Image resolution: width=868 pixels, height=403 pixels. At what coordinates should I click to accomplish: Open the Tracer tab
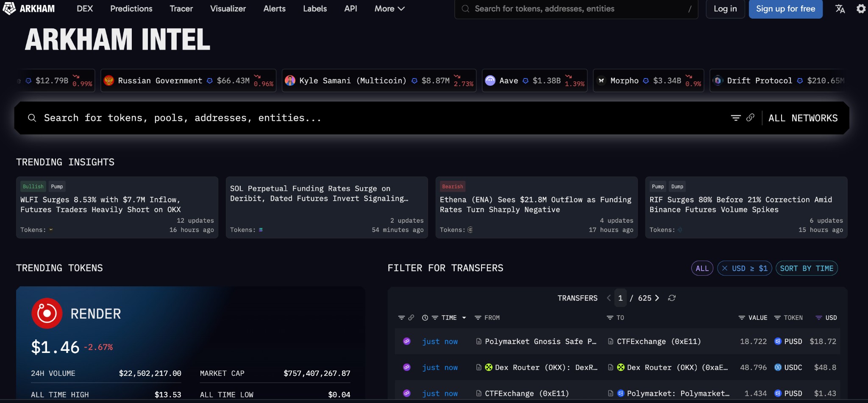[181, 8]
